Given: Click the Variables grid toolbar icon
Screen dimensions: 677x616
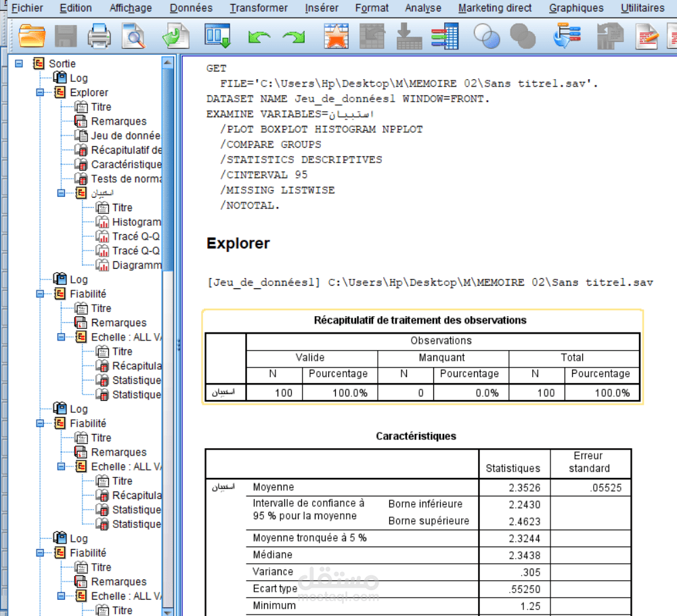Looking at the screenshot, I should (x=445, y=36).
